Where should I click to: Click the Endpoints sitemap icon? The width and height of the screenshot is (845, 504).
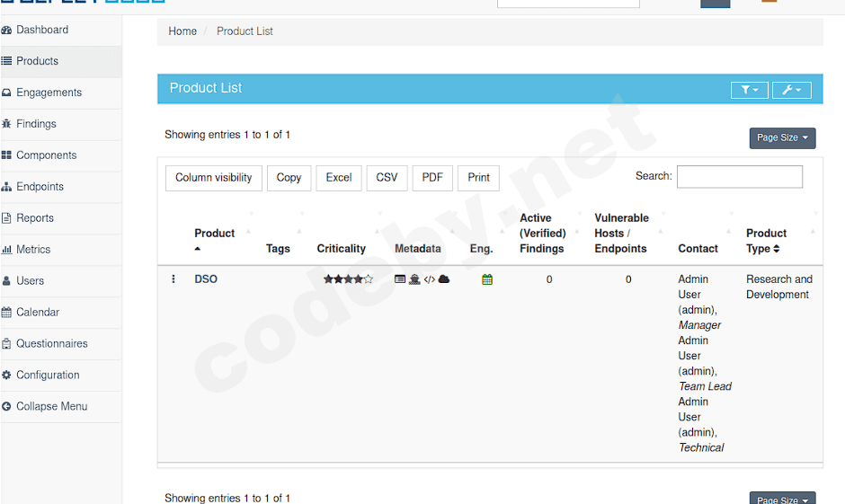coord(6,187)
